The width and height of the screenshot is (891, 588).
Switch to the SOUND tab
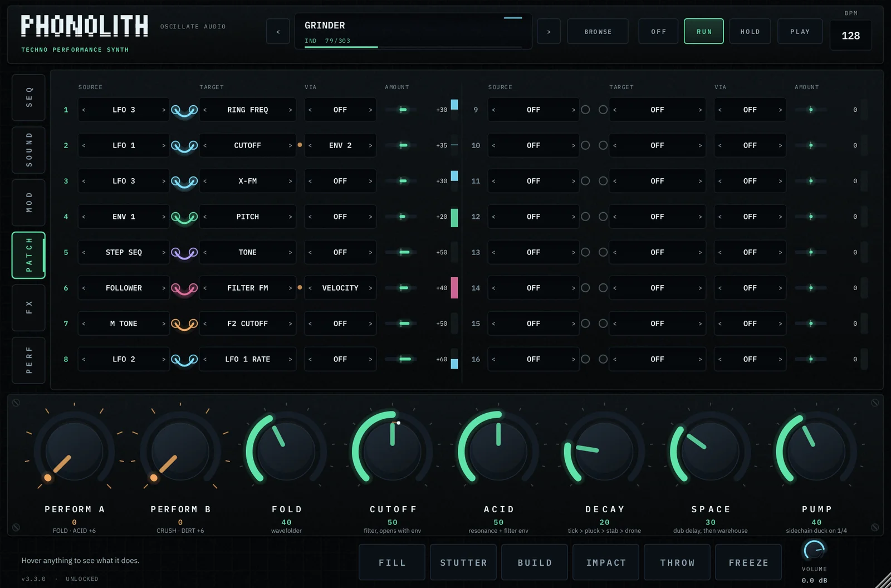29,150
